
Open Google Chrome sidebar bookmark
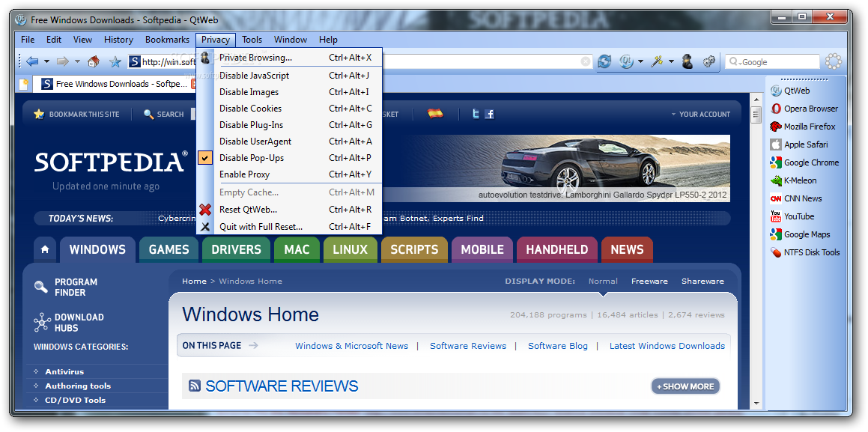click(x=804, y=162)
